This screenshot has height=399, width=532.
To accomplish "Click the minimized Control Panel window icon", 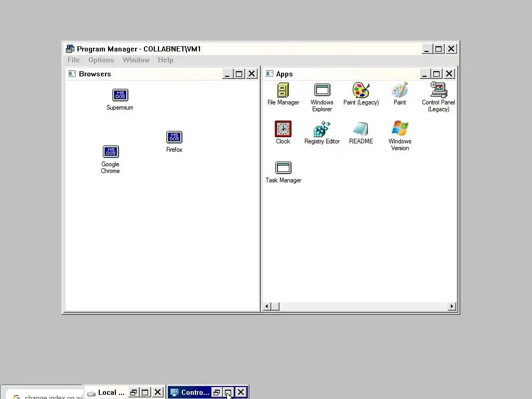I will pyautogui.click(x=175, y=393).
